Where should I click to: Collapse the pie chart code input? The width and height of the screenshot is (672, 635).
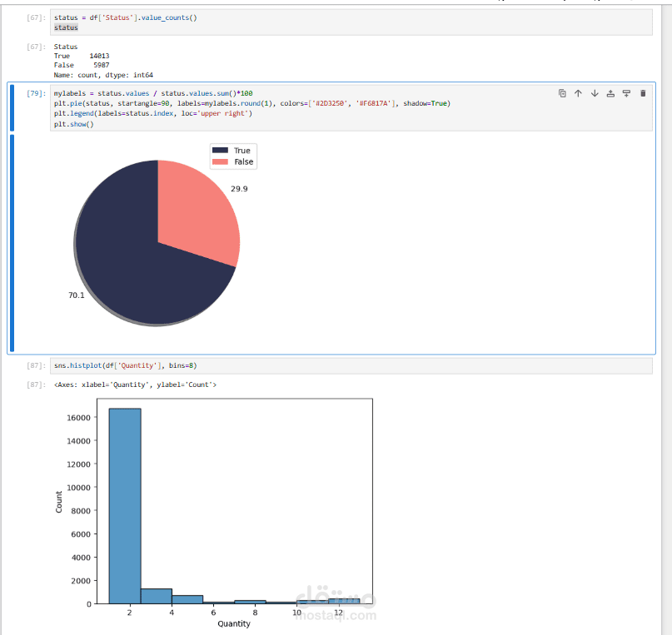point(12,108)
